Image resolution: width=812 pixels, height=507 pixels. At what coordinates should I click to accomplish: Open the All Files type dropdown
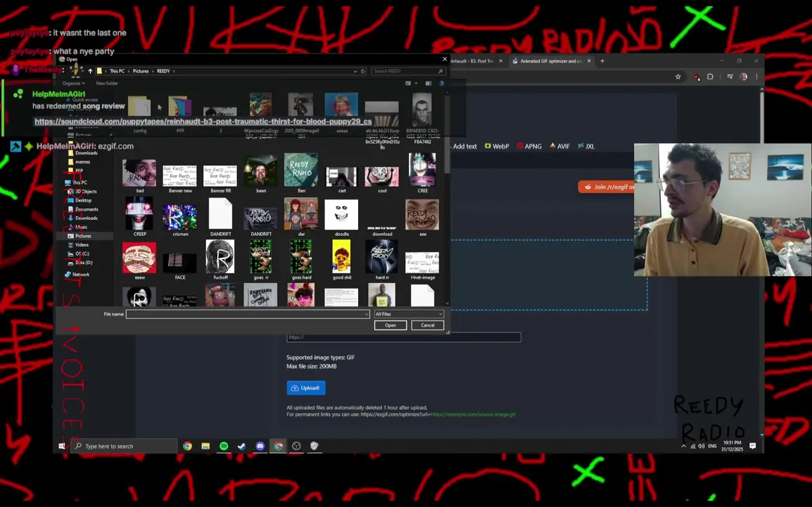[x=409, y=314]
